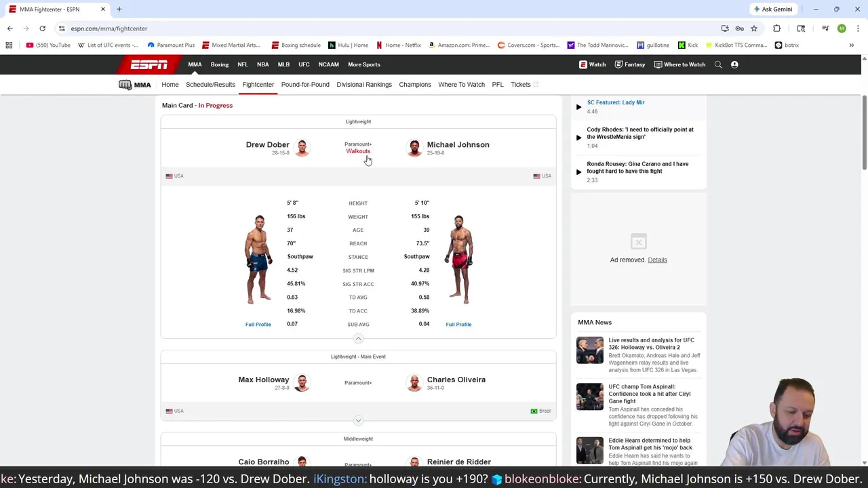The image size is (868, 488).
Task: Read UFC 326 live results article
Action: (651, 344)
